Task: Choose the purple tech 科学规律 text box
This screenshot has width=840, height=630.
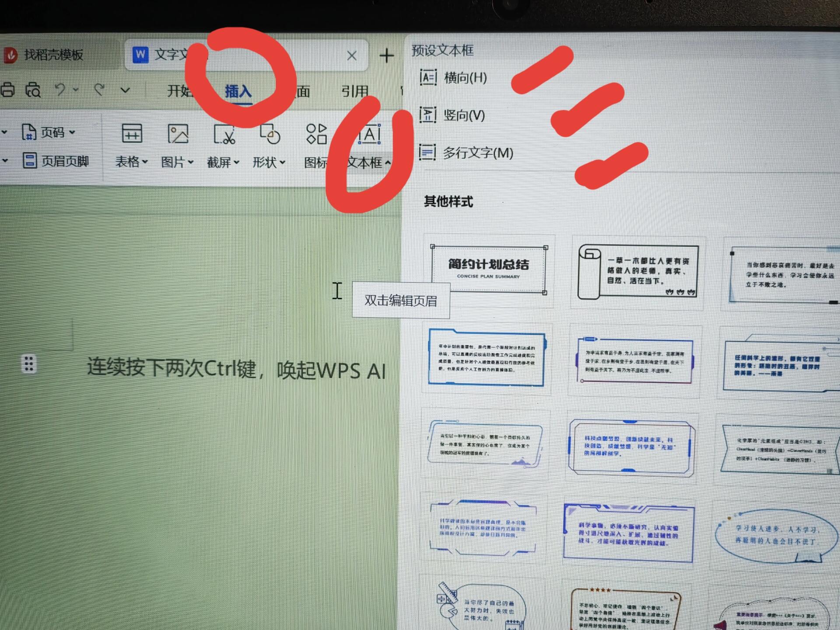Action: tap(483, 528)
